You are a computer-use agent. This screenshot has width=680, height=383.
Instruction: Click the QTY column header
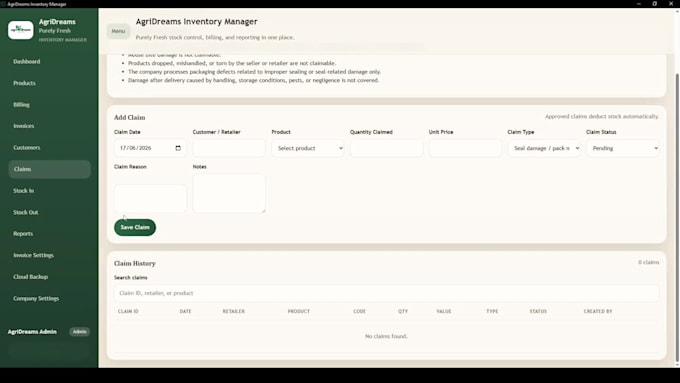coord(403,311)
